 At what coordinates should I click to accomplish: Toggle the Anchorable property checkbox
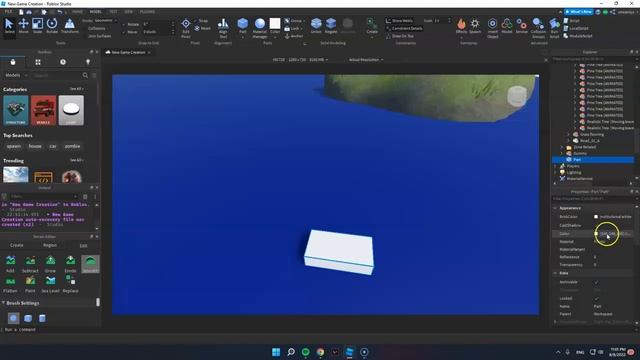coord(596,282)
